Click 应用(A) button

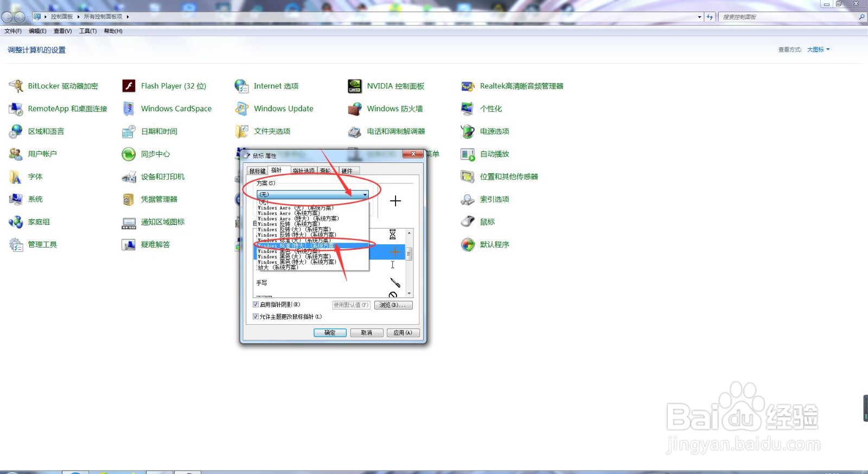pos(403,333)
